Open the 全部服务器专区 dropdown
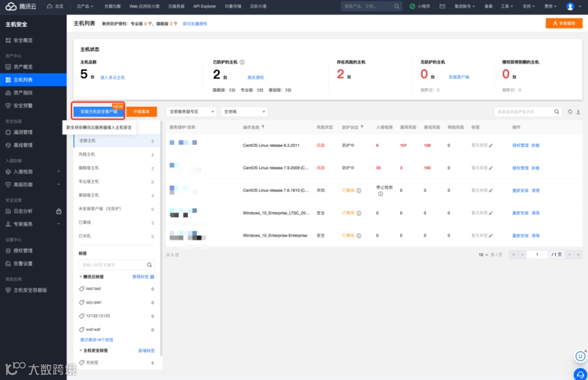 (191, 112)
